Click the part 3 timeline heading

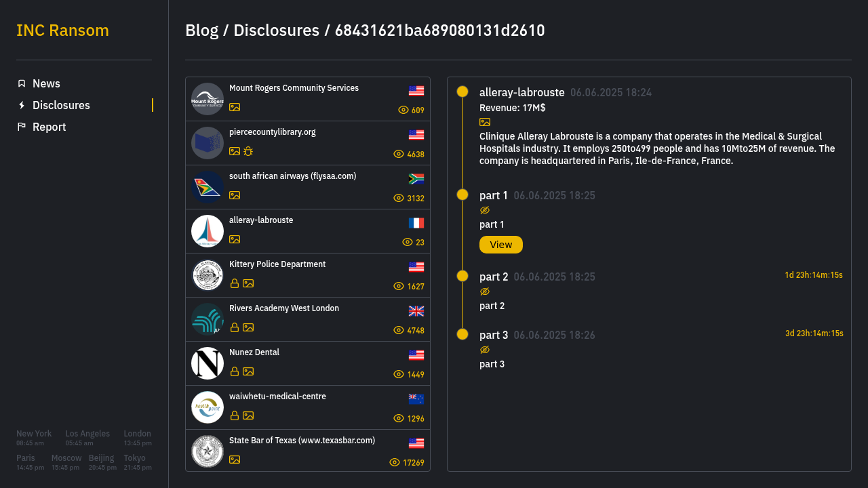point(494,335)
